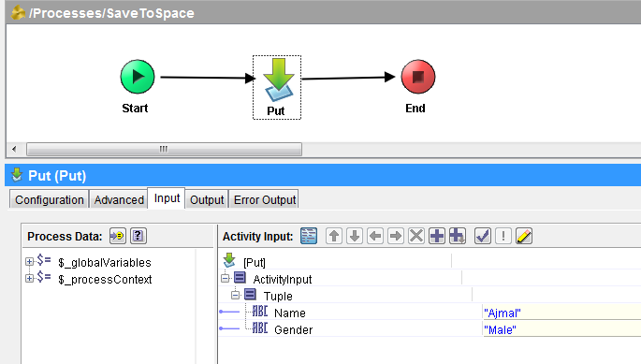
Task: Click the /Processes/SaveToSpace path title
Action: 111,13
